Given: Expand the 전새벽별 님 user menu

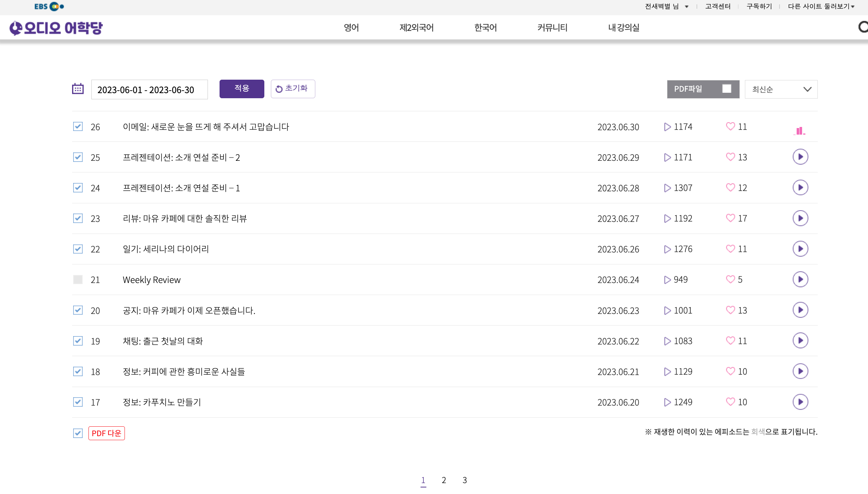Looking at the screenshot, I should coord(666,7).
